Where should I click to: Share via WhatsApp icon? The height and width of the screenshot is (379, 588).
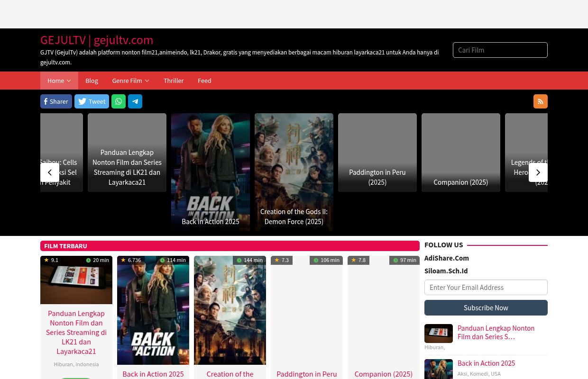(119, 101)
